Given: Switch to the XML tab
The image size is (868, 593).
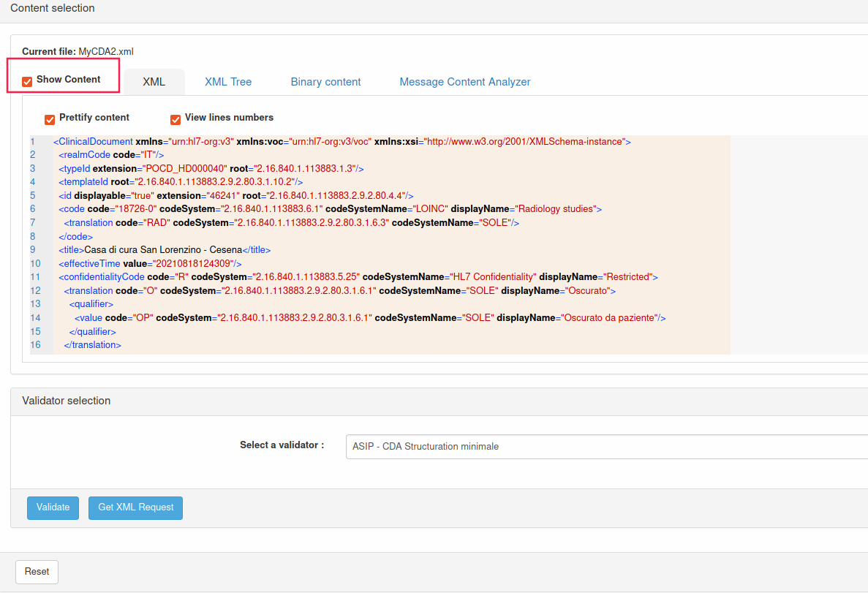Looking at the screenshot, I should pyautogui.click(x=154, y=82).
